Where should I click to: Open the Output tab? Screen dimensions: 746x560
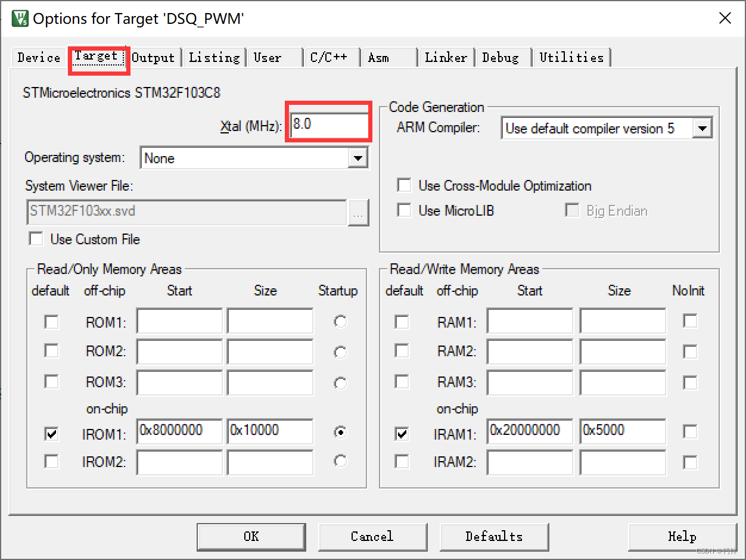[x=153, y=57]
